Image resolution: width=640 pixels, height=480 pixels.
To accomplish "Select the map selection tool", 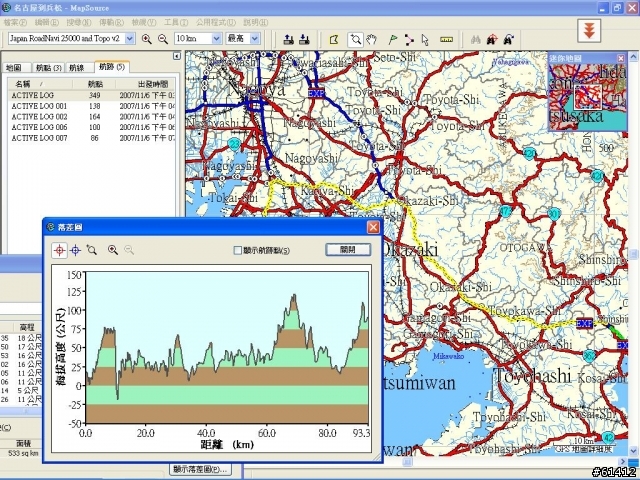I will coord(334,40).
